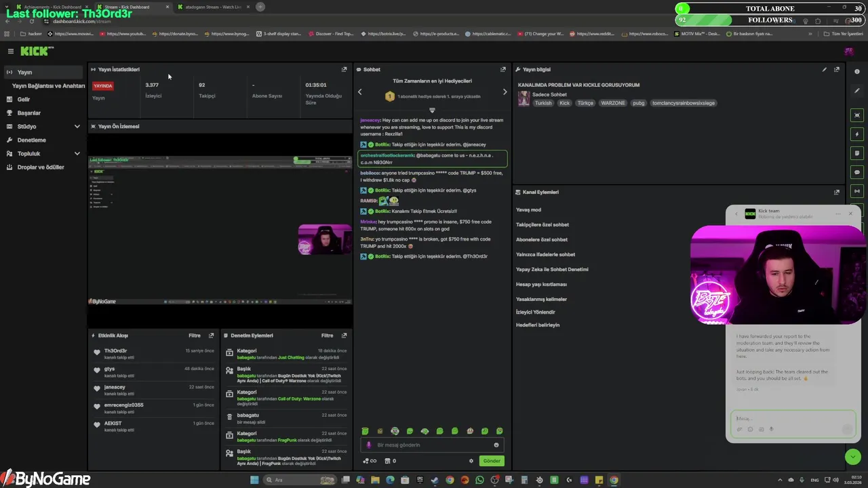Image resolution: width=868 pixels, height=488 pixels.
Task: Open the hamburger menu beside Kick logo
Action: click(x=11, y=52)
